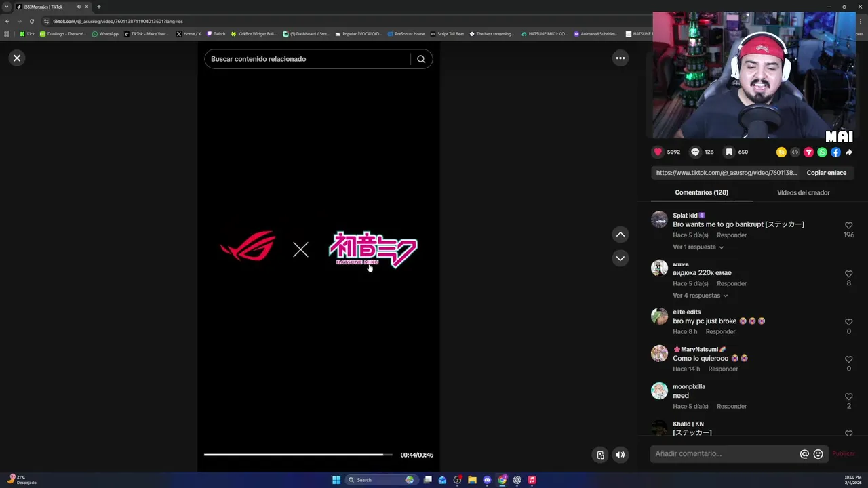The image size is (868, 488).
Task: Click the embed code share icon
Action: point(795,152)
